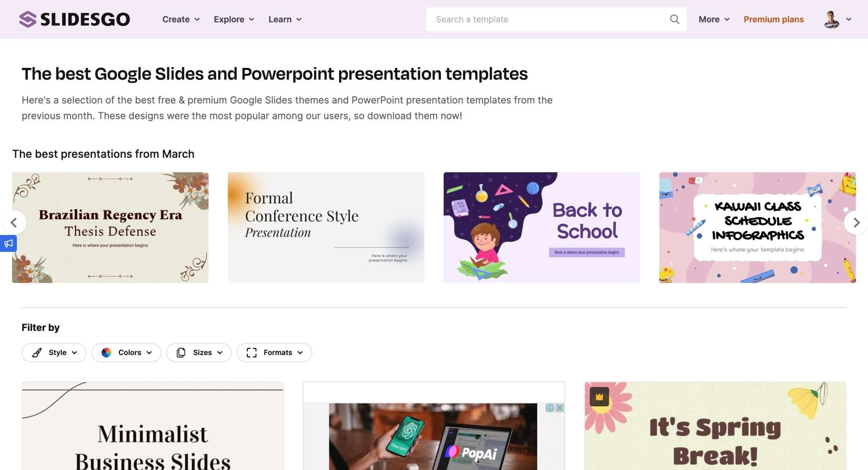Click the frame icon on the Formats filter
This screenshot has width=868, height=470.
click(252, 352)
